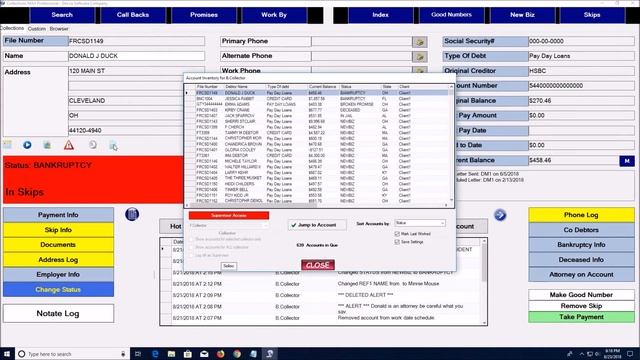This screenshot has height=360, width=640.
Task: Open the Promises tab
Action: [204, 15]
